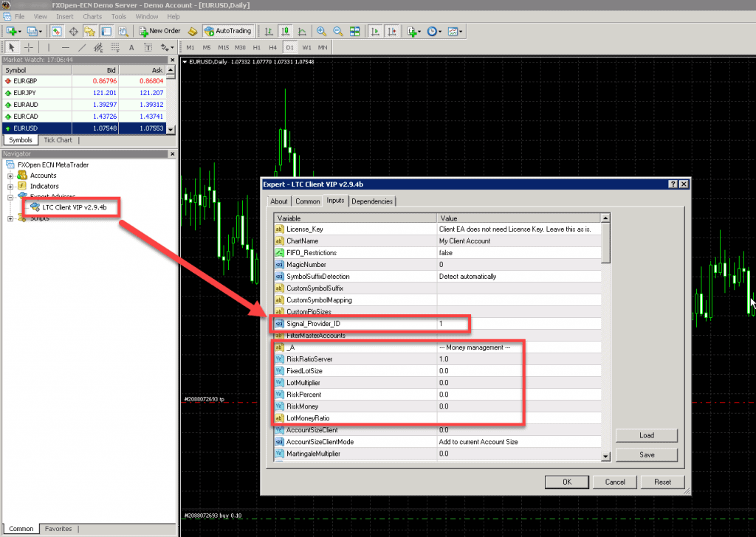Screen dimensions: 756x537
Task: Select the vertical line drawing tool
Action: pos(48,47)
